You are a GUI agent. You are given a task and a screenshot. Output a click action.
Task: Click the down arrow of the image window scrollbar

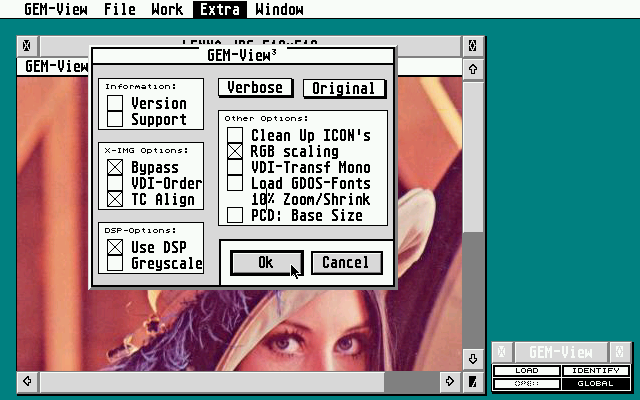473,359
